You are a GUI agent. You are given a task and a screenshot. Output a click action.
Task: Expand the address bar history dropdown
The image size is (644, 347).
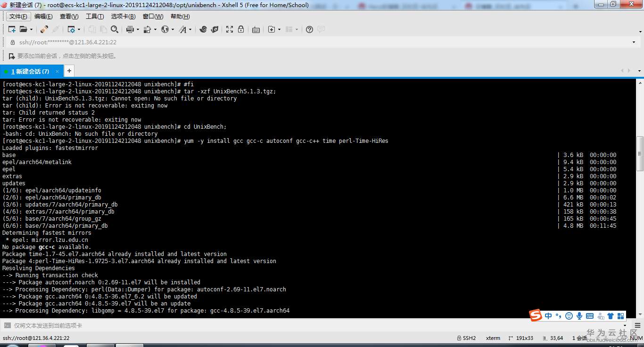click(634, 42)
